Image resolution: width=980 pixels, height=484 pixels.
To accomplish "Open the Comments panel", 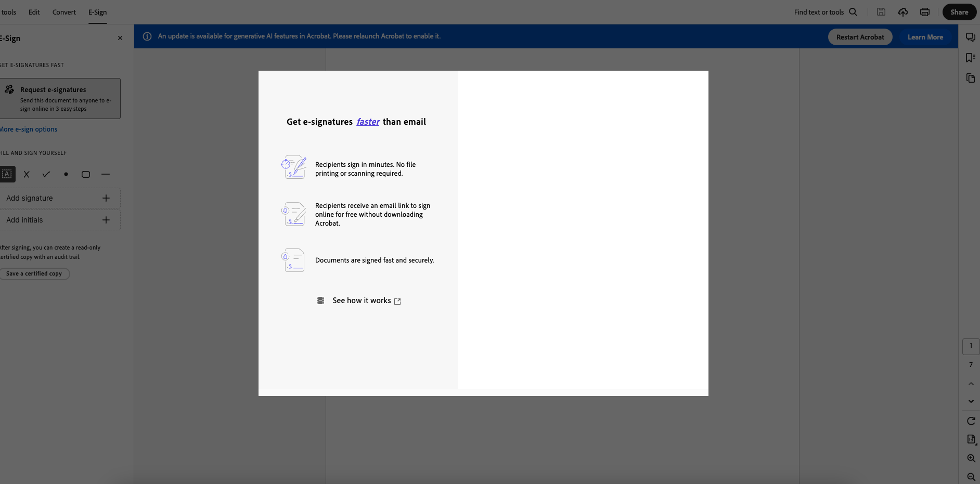I will (x=970, y=37).
